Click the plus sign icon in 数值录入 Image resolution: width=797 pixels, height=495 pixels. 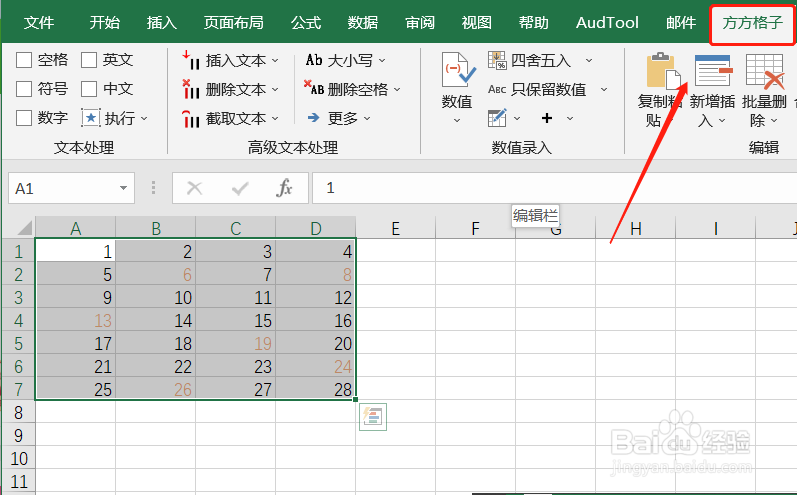(547, 118)
